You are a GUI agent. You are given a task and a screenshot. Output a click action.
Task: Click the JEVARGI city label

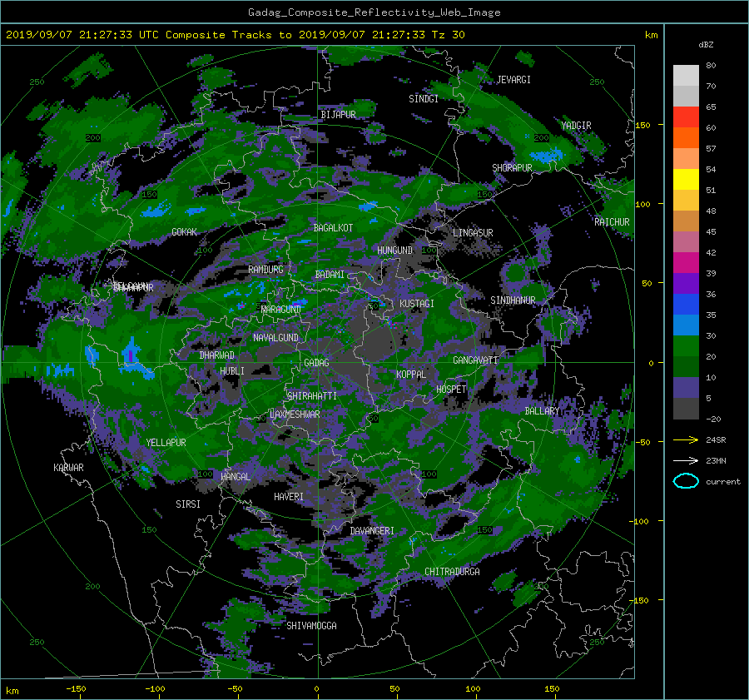[513, 80]
